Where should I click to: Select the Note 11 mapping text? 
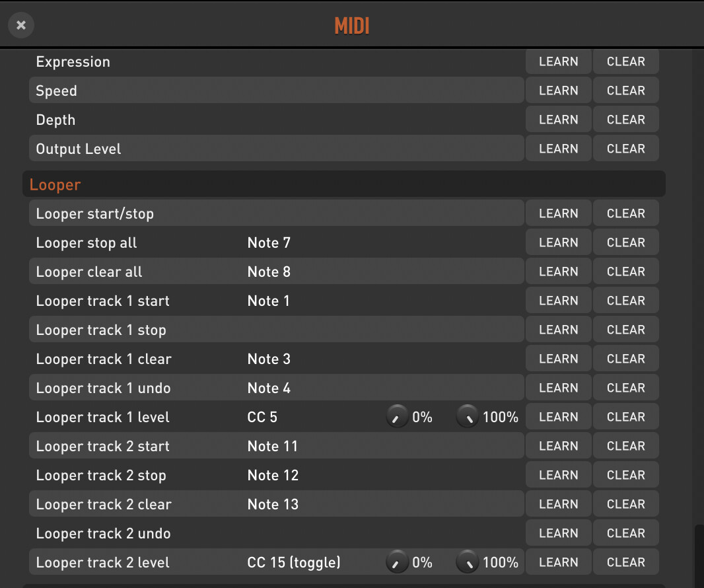[x=273, y=445]
